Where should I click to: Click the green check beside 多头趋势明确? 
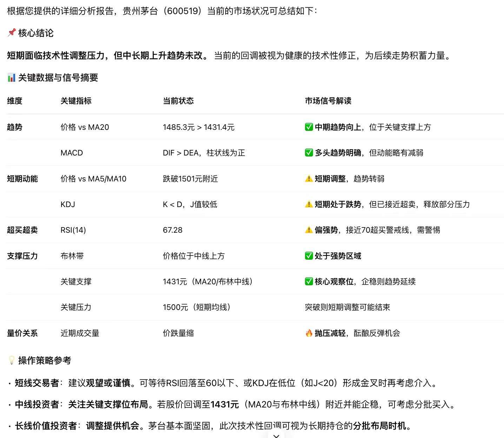309,153
